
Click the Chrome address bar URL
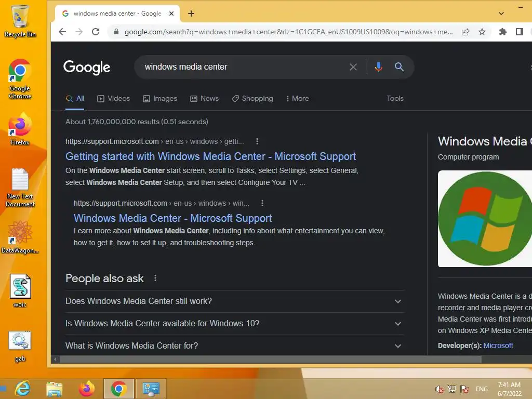[x=288, y=32]
